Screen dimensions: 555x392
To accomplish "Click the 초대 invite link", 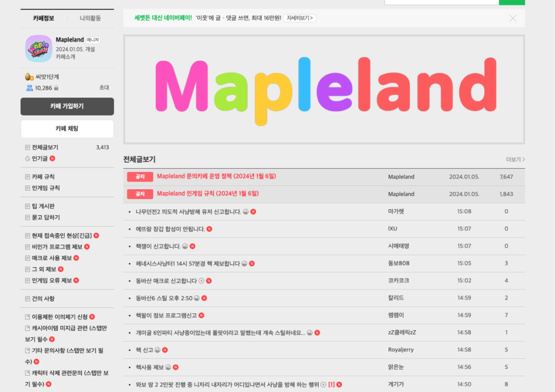I will 104,87.
